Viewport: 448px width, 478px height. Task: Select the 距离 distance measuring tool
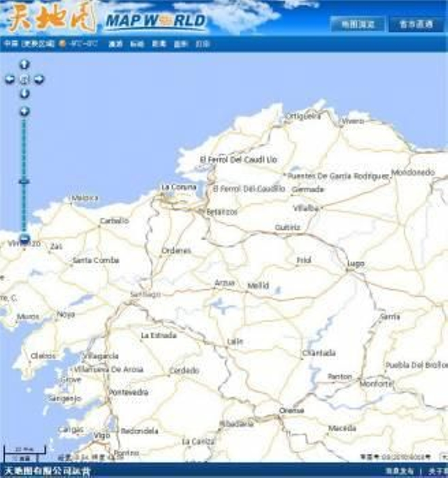159,44
